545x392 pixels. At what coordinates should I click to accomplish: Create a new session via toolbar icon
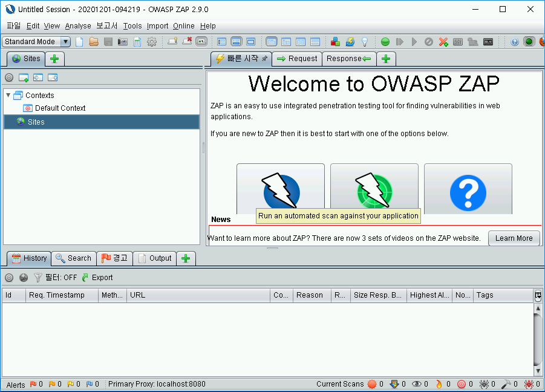pos(79,42)
